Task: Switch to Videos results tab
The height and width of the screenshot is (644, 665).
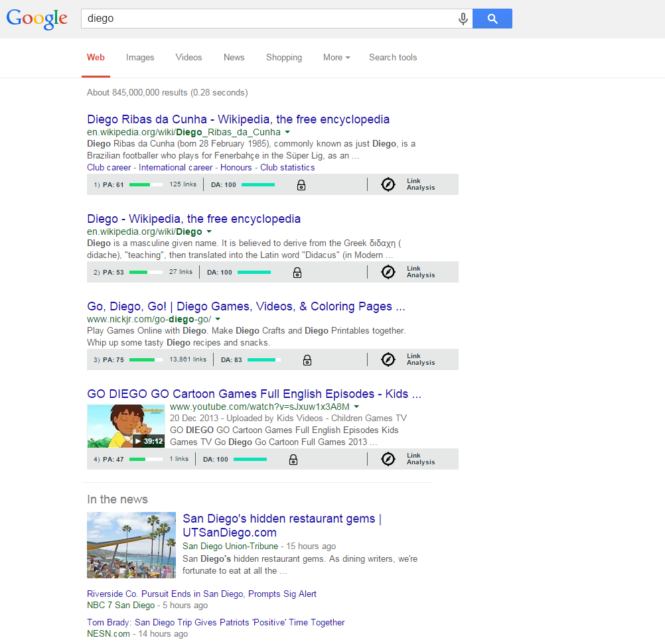Action: (188, 57)
